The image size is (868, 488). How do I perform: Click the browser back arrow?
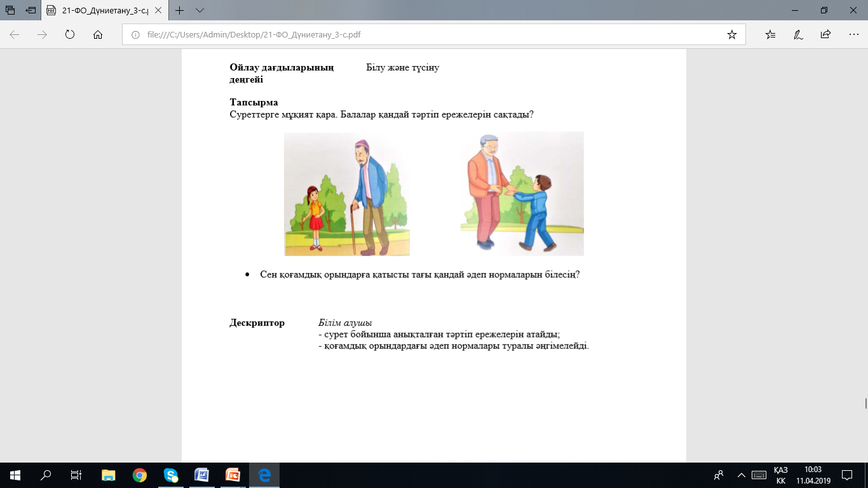tap(15, 35)
